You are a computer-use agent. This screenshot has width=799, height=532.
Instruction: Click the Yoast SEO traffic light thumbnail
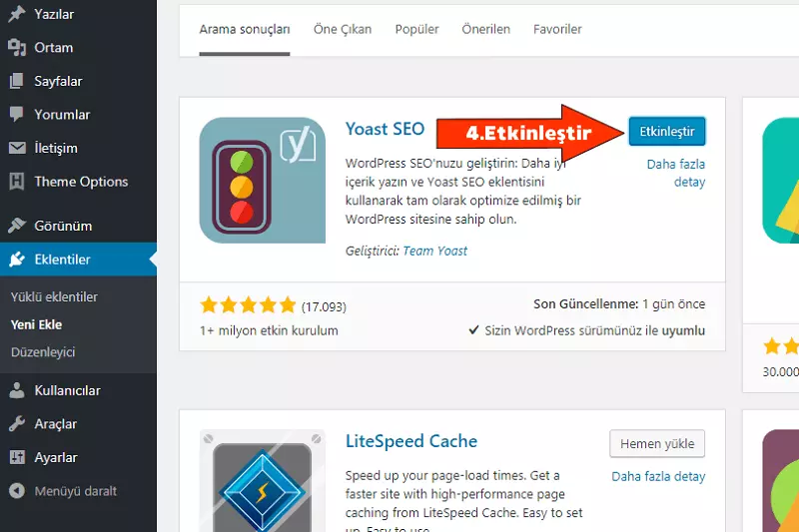point(263,181)
